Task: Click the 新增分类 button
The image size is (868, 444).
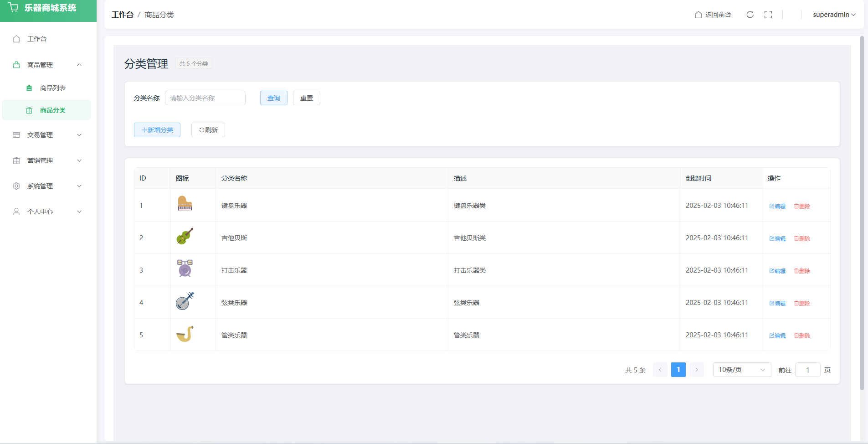Action: click(x=157, y=130)
